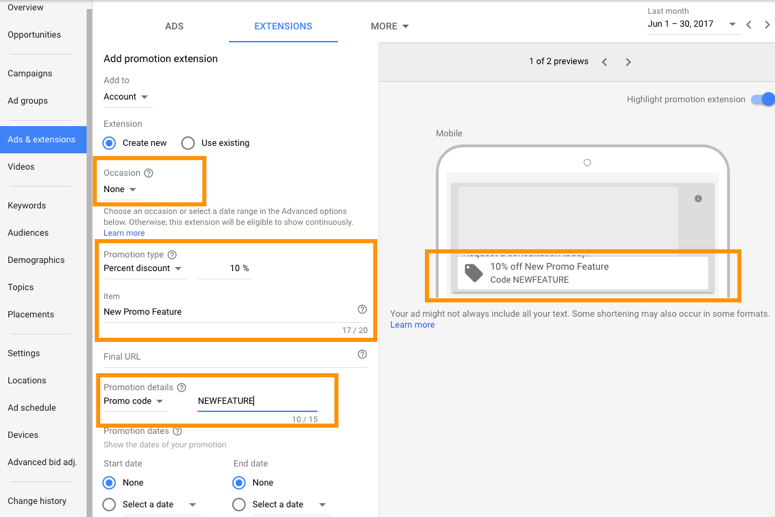Screen dimensions: 775x517
Task: Click preview text 10% off New Promo Feature
Action: click(549, 266)
